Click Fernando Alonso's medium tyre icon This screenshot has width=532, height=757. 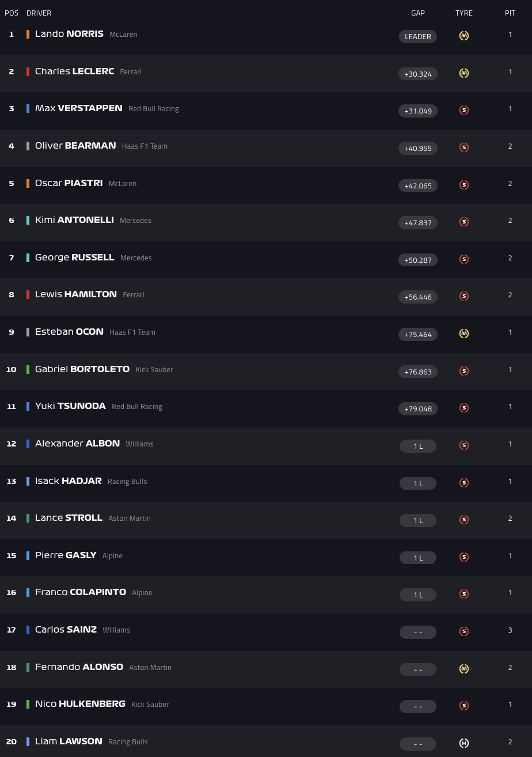click(x=464, y=669)
